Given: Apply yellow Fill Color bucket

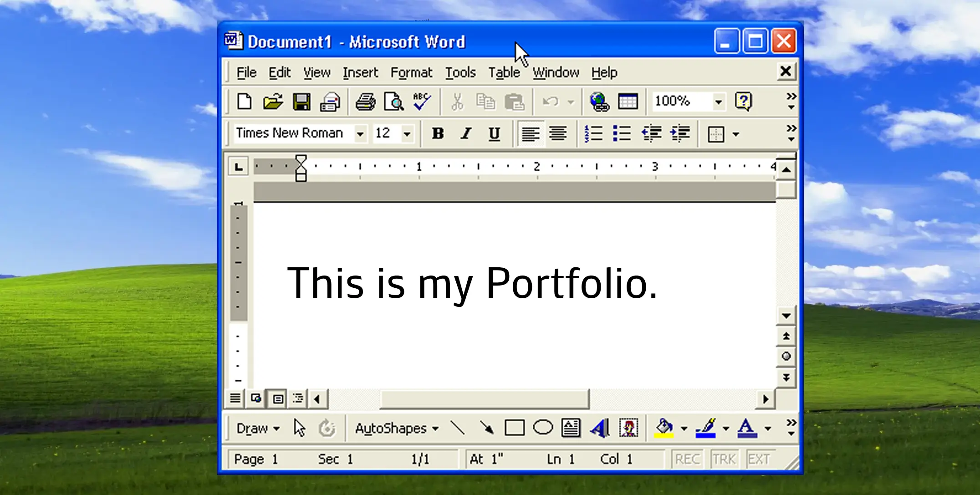Looking at the screenshot, I should click(664, 428).
